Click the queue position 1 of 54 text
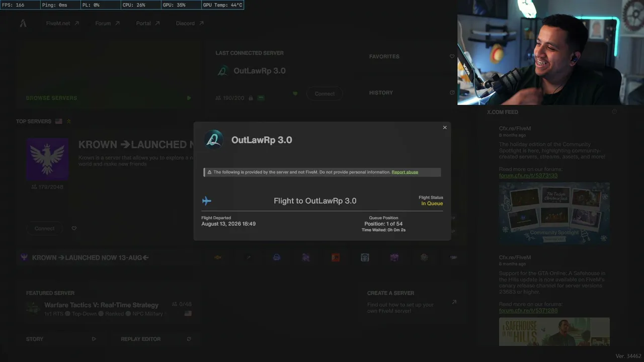The height and width of the screenshot is (362, 644). tap(383, 224)
